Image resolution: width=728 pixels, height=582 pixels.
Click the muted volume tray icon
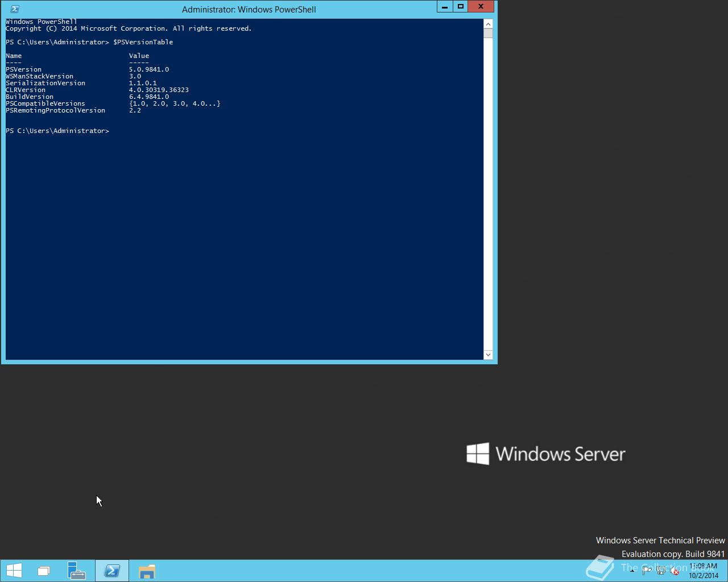(x=675, y=571)
